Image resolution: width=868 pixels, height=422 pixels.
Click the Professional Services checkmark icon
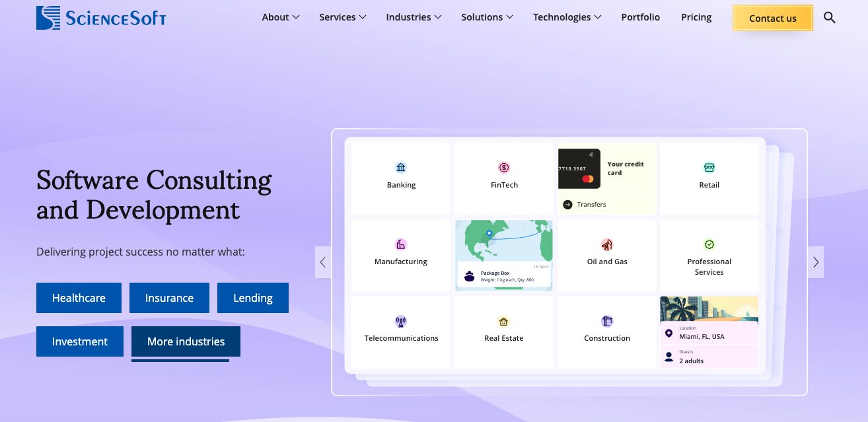click(709, 244)
